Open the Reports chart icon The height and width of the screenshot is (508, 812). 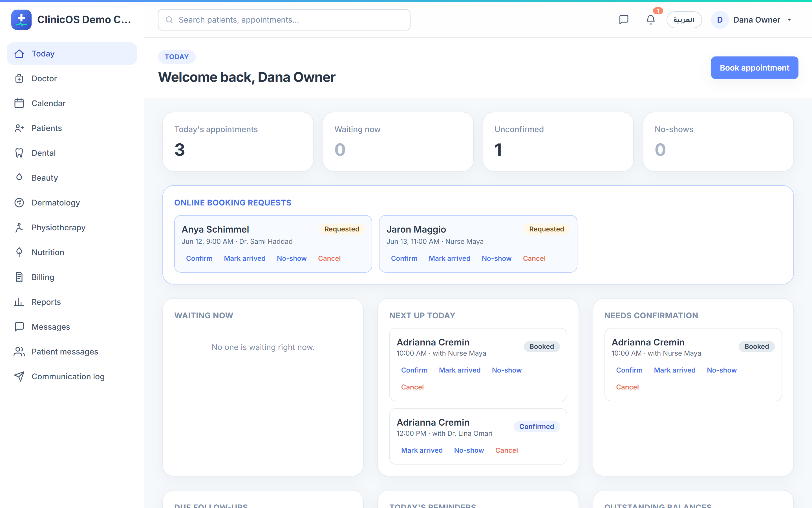(x=19, y=302)
